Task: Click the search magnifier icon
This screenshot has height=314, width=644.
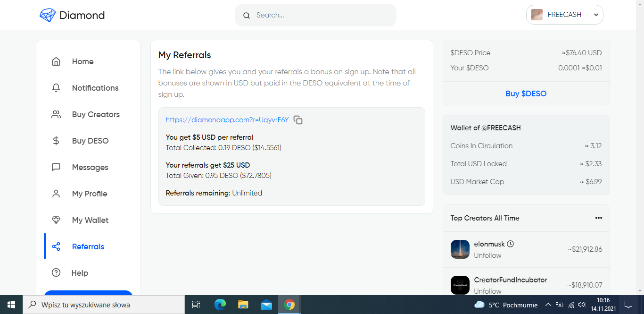Action: [x=246, y=16]
